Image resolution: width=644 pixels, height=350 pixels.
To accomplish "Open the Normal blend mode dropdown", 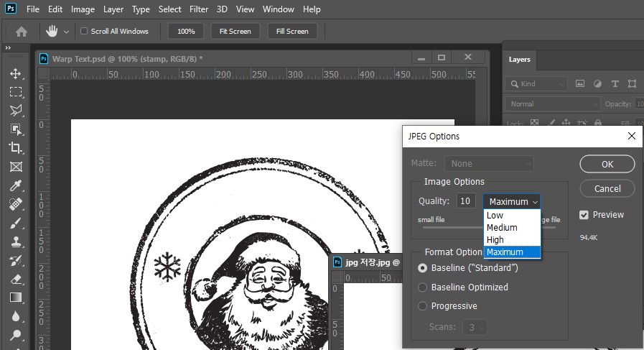I will tap(552, 104).
